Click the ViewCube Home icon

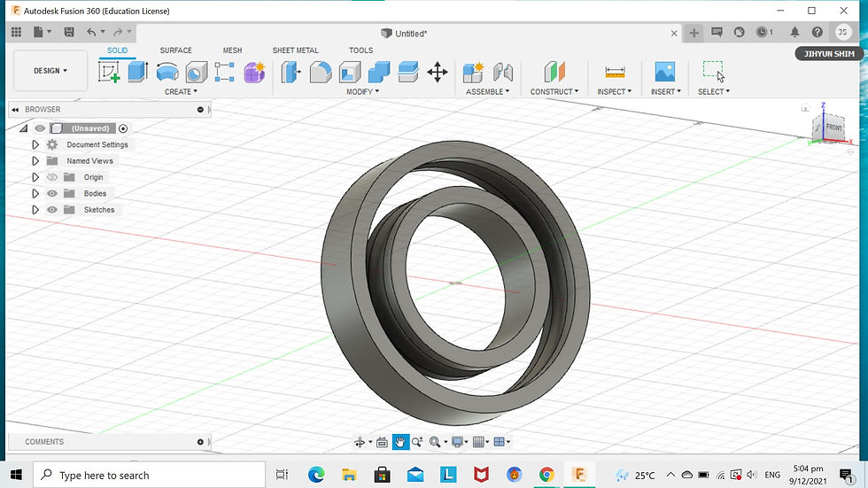pos(805,108)
